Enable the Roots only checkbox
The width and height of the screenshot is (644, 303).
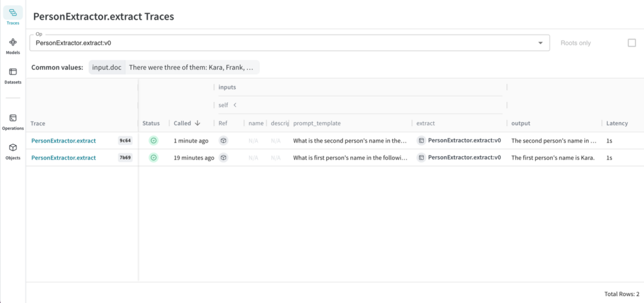632,43
